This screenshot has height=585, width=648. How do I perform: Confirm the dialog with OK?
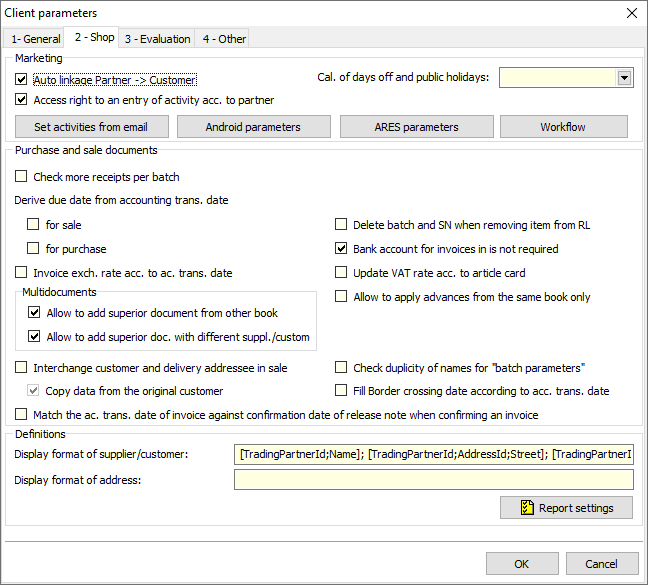pos(522,564)
